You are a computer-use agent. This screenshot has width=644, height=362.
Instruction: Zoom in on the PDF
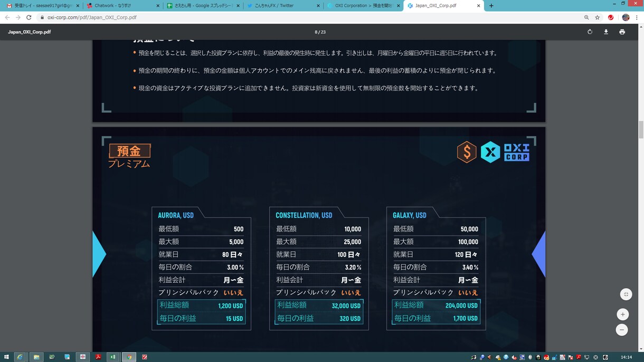click(623, 315)
